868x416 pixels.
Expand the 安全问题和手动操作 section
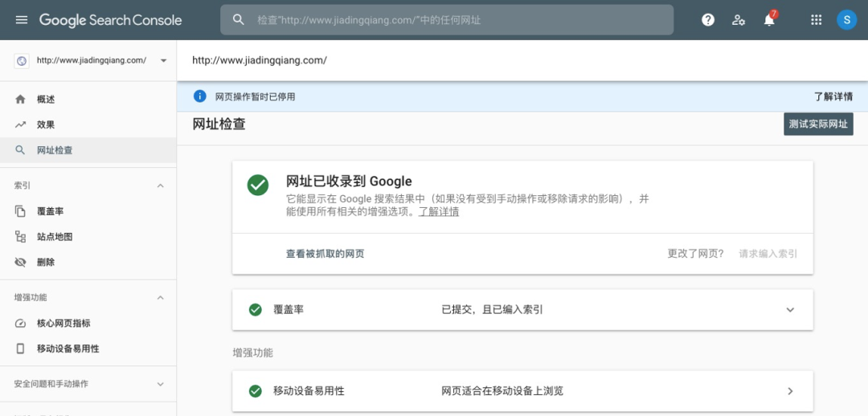pyautogui.click(x=160, y=384)
